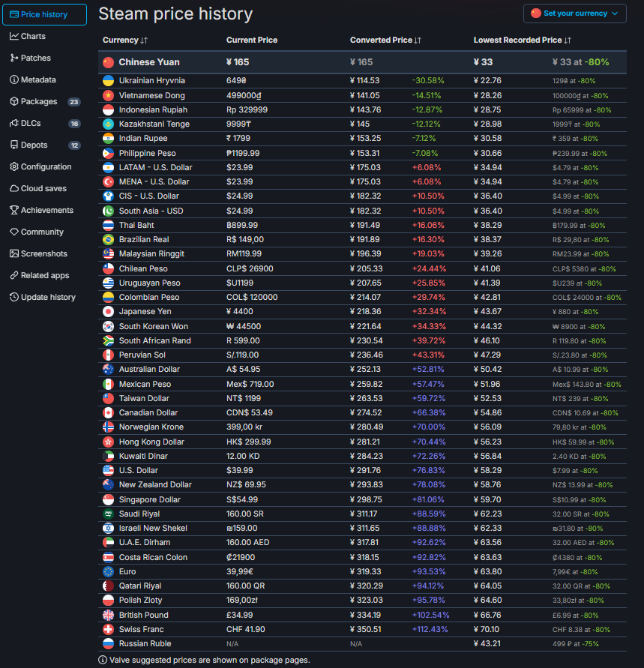Image resolution: width=644 pixels, height=668 pixels.
Task: Sort table by Currency column arrows
Action: pyautogui.click(x=144, y=40)
